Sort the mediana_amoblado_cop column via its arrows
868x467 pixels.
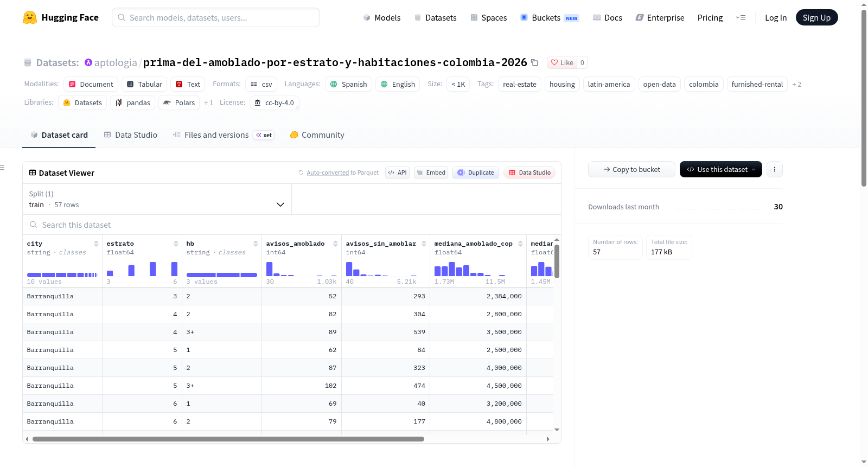[x=520, y=244]
